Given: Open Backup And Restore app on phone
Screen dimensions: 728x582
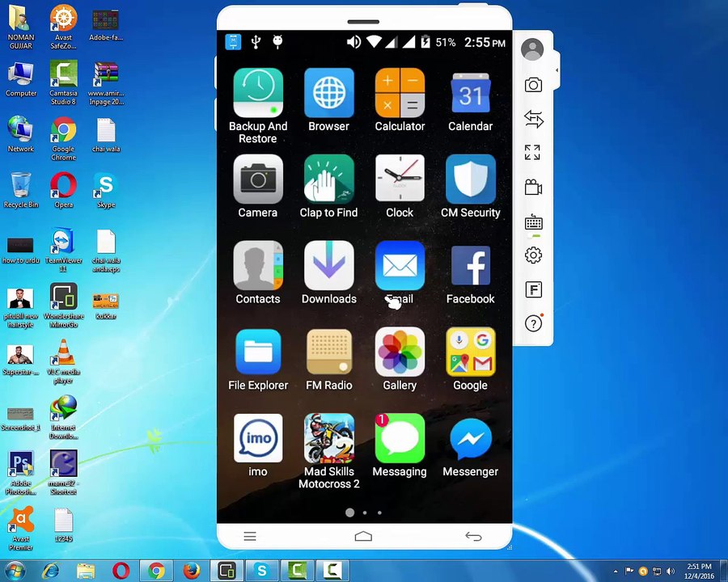Looking at the screenshot, I should click(258, 93).
